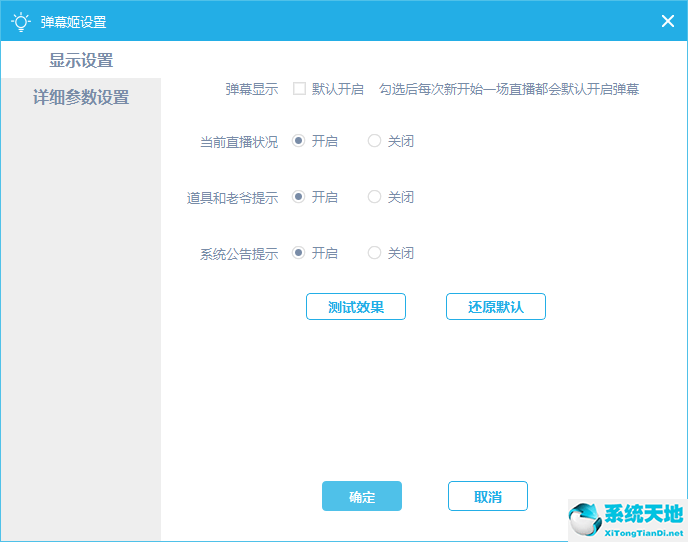
Task: Click the 当前直播状况 label
Action: coord(239,142)
